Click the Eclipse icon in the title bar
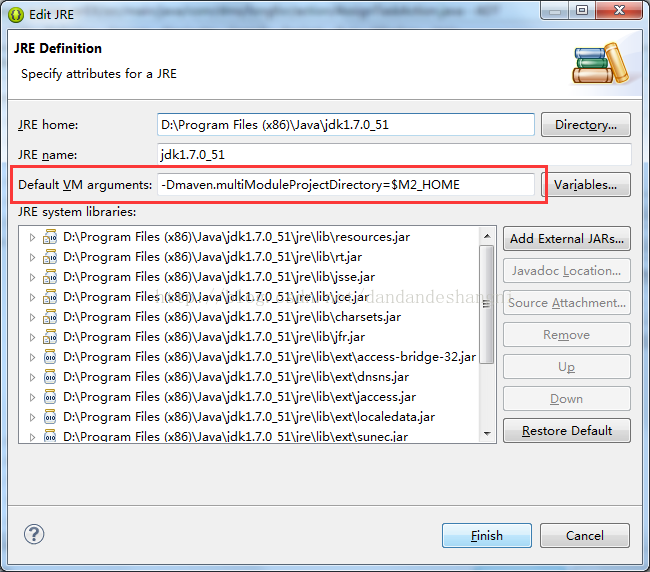Screen dimensions: 650x572 pyautogui.click(x=16, y=15)
